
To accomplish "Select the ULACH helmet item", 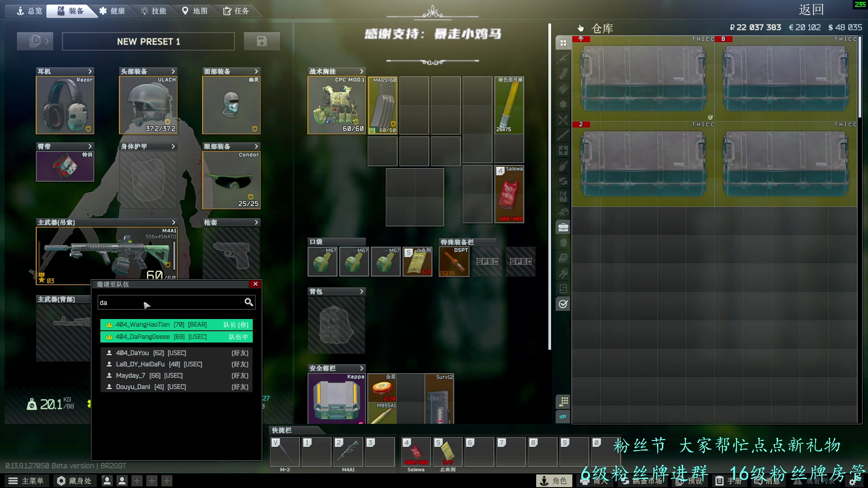I will [x=148, y=105].
